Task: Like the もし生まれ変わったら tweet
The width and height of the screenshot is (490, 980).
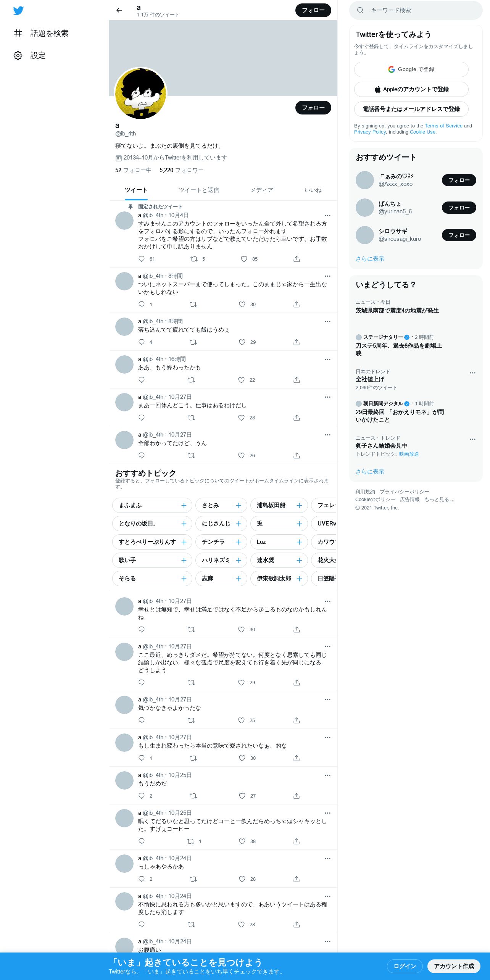Action: (242, 758)
